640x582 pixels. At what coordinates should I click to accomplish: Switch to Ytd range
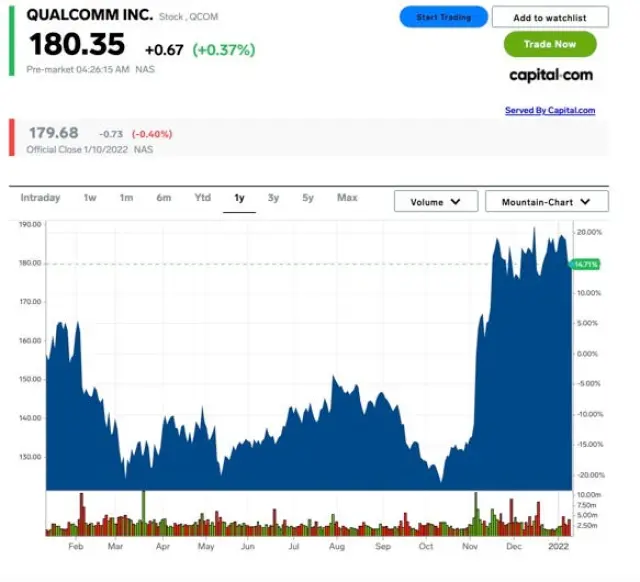[x=202, y=198]
